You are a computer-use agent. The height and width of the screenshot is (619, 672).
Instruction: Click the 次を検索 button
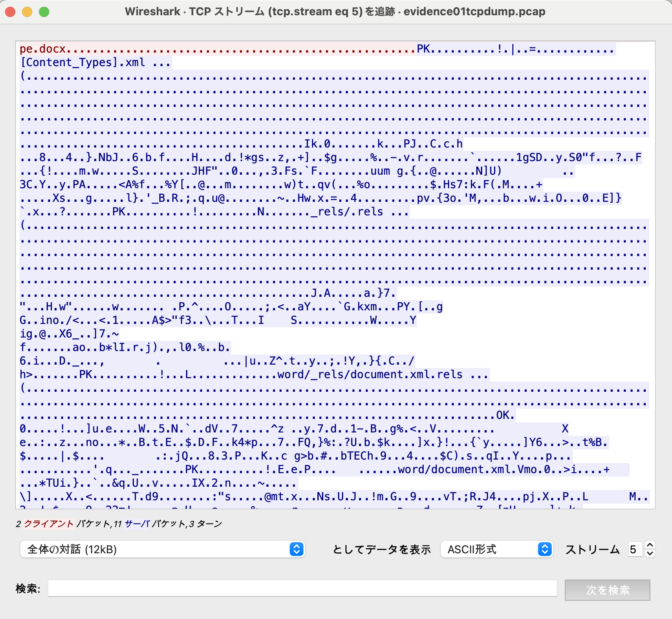pyautogui.click(x=608, y=590)
